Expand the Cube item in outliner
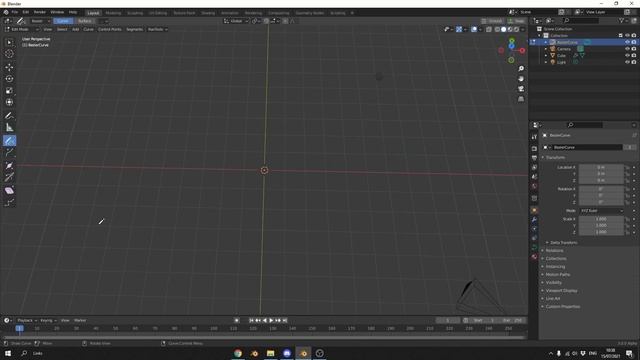 click(x=546, y=55)
